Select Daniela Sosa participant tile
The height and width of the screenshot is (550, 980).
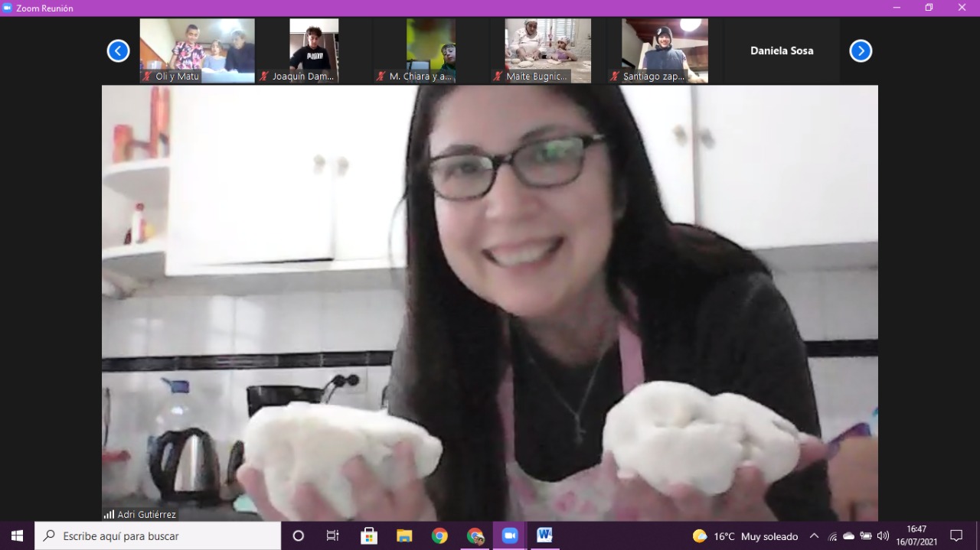click(782, 50)
